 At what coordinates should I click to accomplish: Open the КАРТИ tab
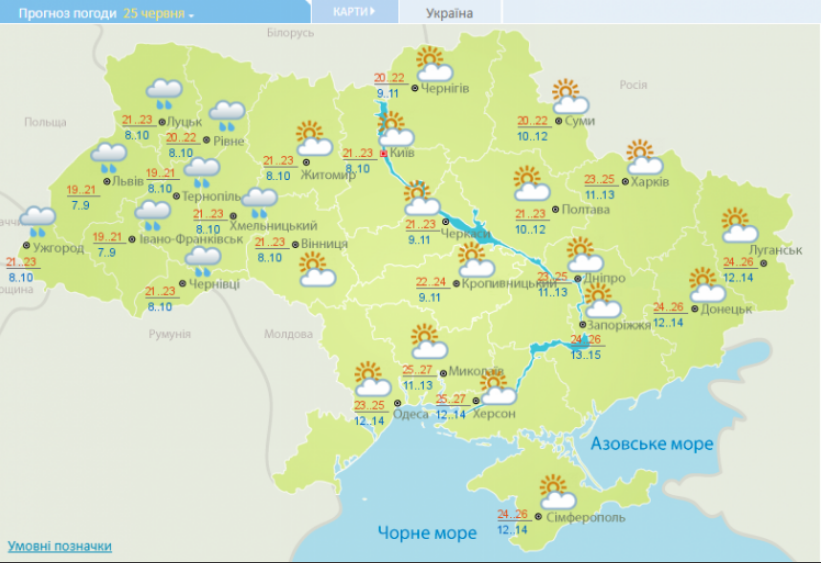point(354,12)
